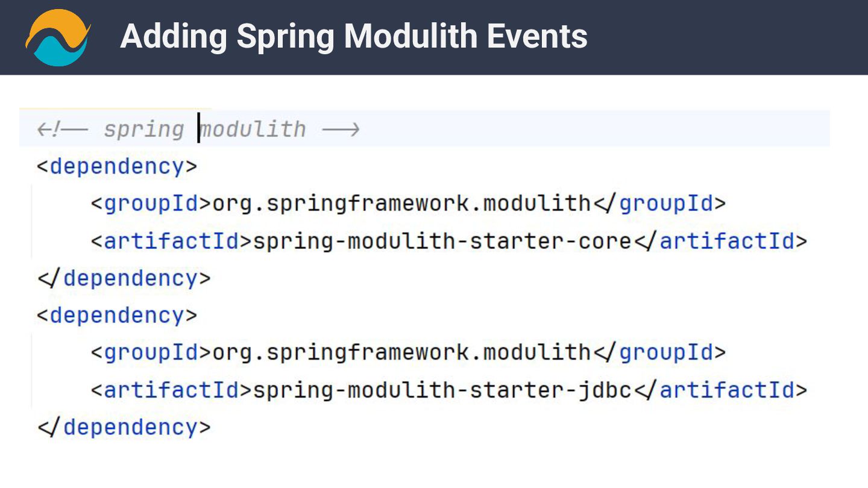Click the 'Adding Spring Modulith Events' title
Image resolution: width=868 pixels, height=488 pixels.
point(354,37)
